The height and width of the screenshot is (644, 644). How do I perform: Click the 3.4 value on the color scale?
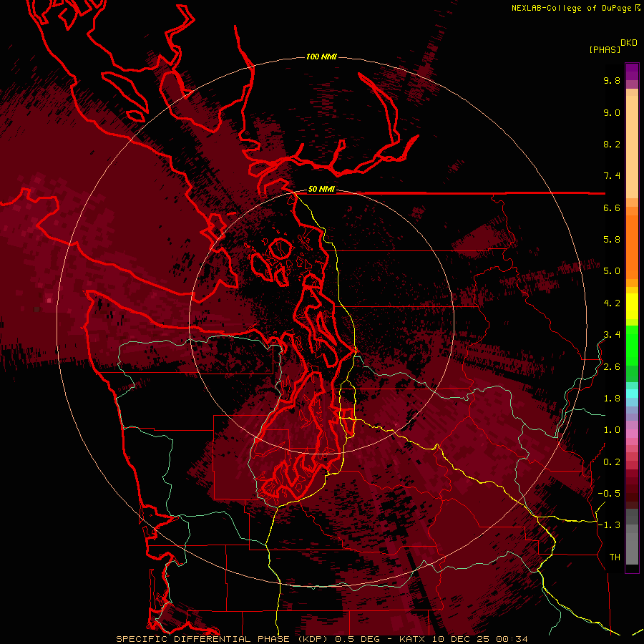tap(612, 335)
